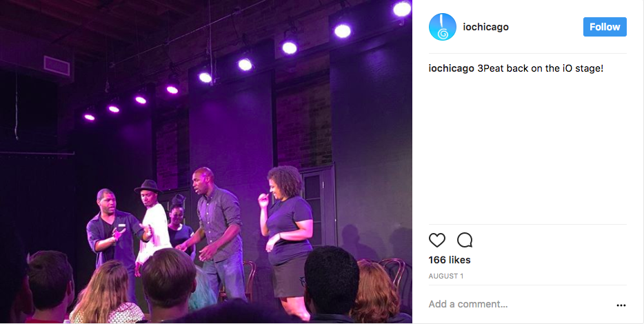
Task: Click the curly-haired woman in the black dress
Action: (286, 240)
